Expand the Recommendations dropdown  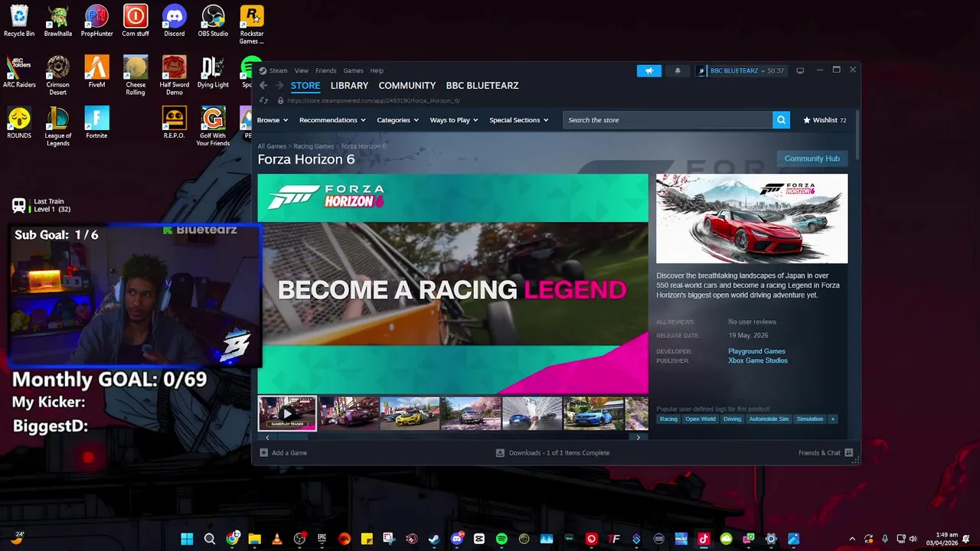(332, 120)
